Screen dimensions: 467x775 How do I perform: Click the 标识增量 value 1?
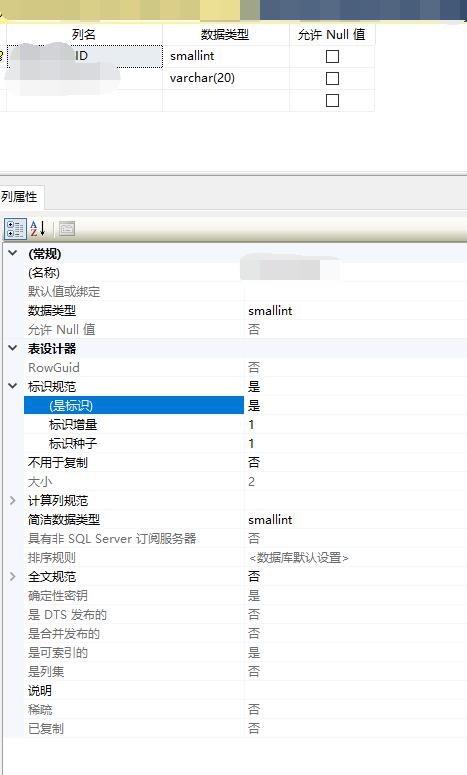tap(252, 425)
